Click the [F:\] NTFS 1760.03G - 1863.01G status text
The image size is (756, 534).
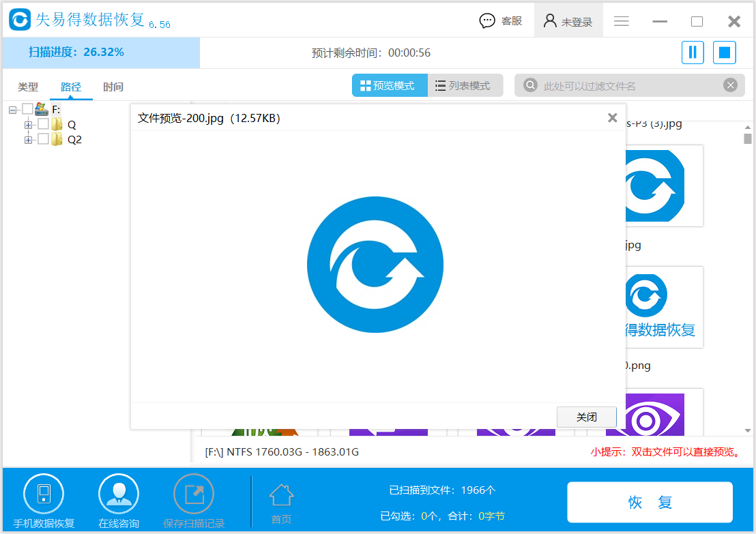pyautogui.click(x=282, y=451)
